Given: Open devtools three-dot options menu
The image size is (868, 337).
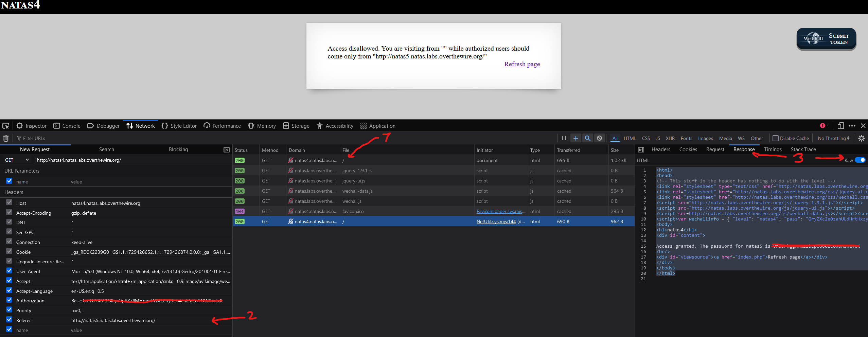Looking at the screenshot, I should [x=852, y=126].
